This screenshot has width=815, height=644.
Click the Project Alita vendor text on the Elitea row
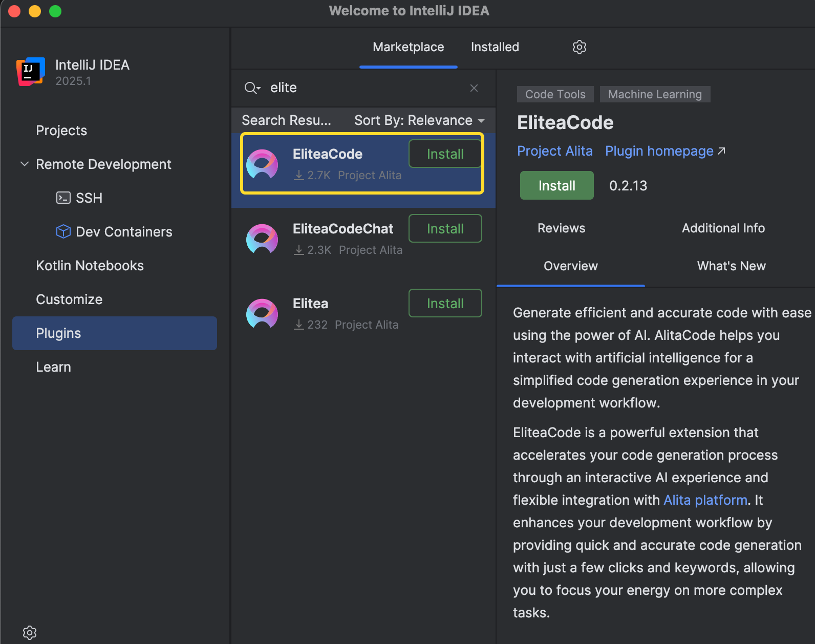pos(367,325)
